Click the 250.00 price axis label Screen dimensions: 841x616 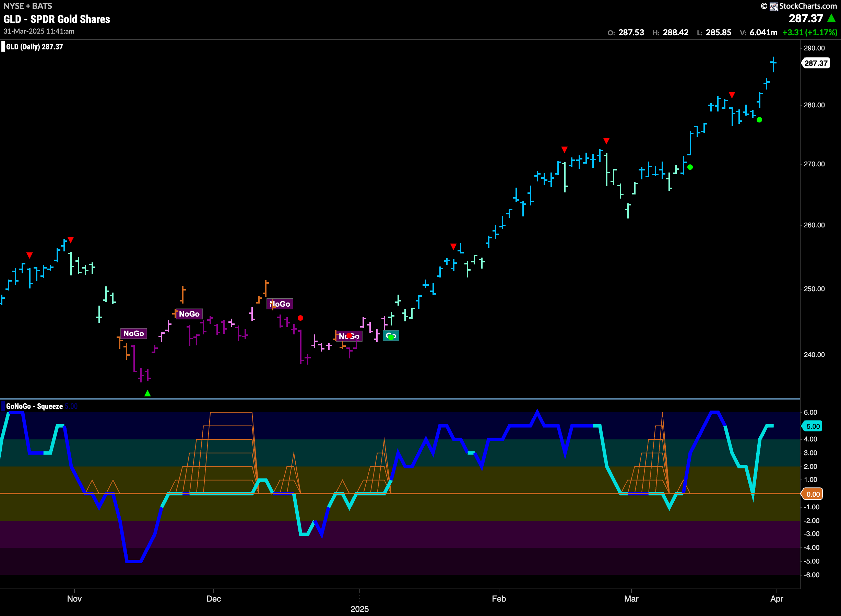[x=814, y=289]
